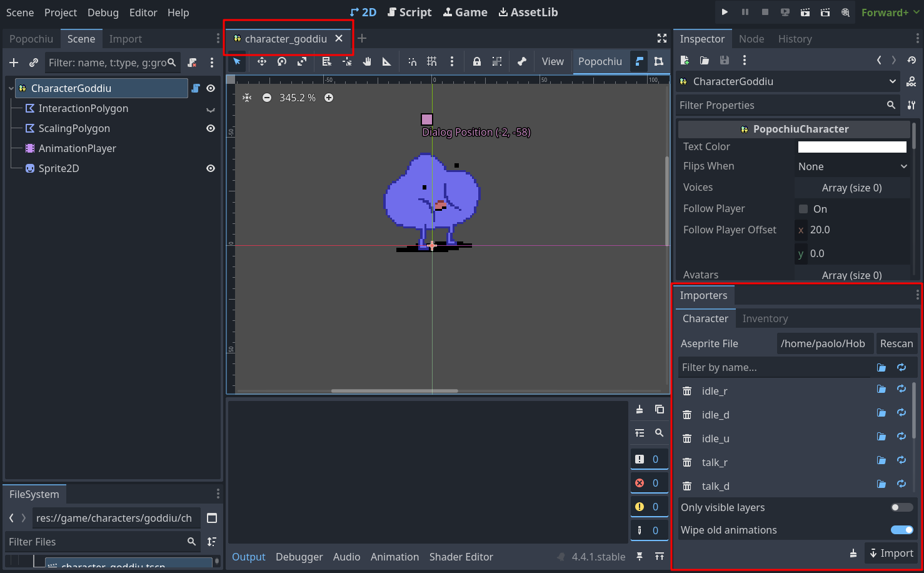The height and width of the screenshot is (573, 924).
Task: Select the Rotate tool in viewport toolbar
Action: coord(282,61)
